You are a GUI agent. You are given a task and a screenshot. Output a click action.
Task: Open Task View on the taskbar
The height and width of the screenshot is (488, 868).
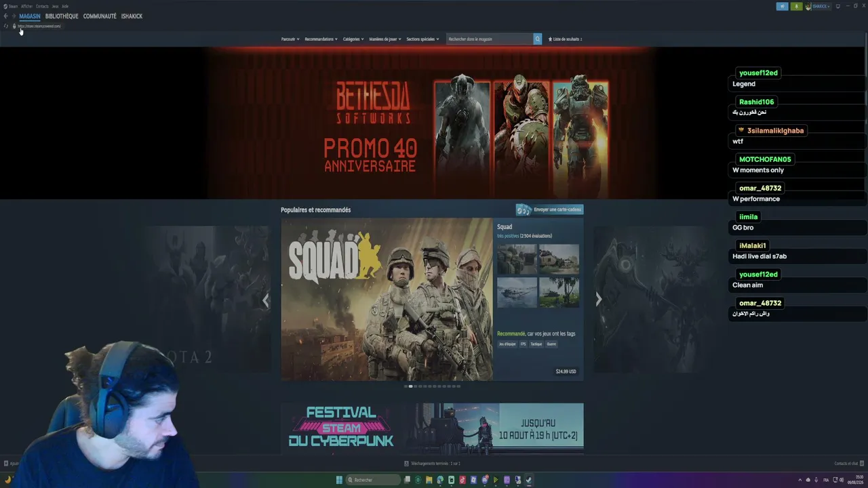click(407, 480)
